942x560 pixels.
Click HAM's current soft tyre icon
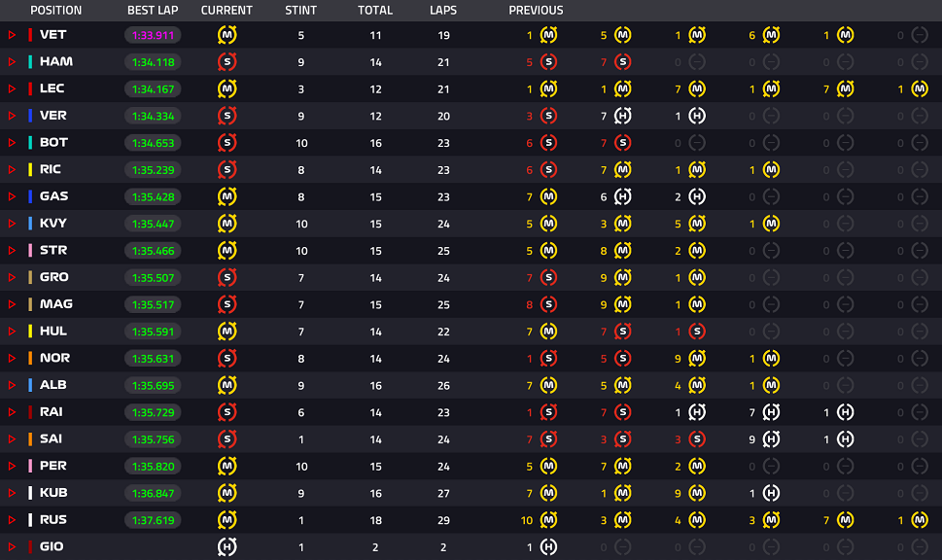pos(227,62)
